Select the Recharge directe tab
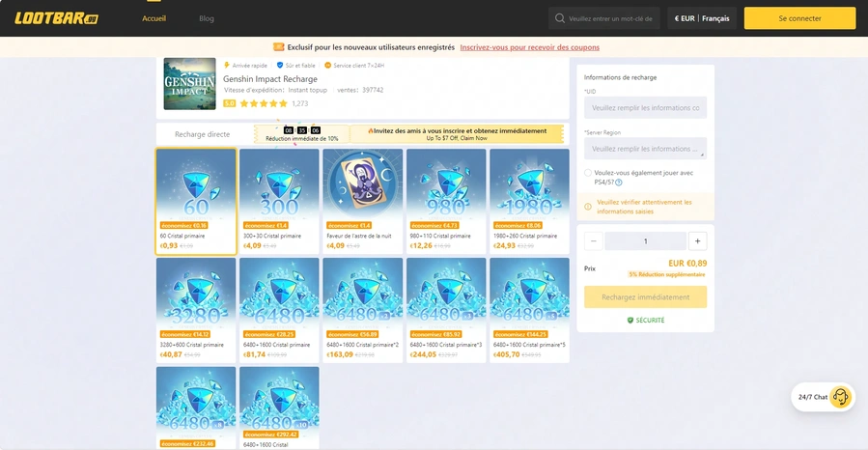 [202, 134]
